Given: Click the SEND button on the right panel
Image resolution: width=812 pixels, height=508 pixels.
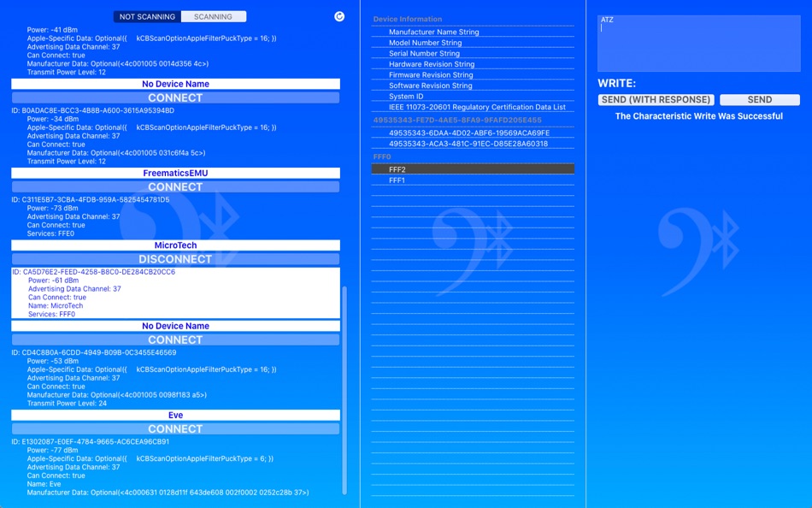Looking at the screenshot, I should [x=758, y=99].
